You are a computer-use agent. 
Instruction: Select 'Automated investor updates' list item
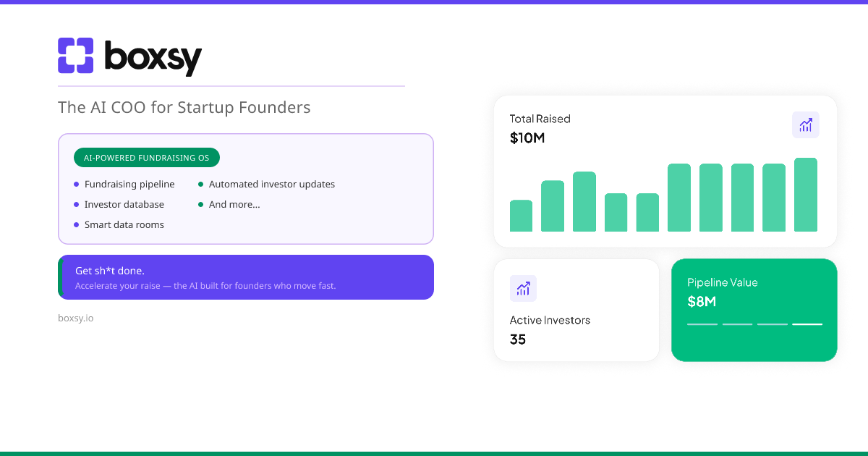point(266,185)
